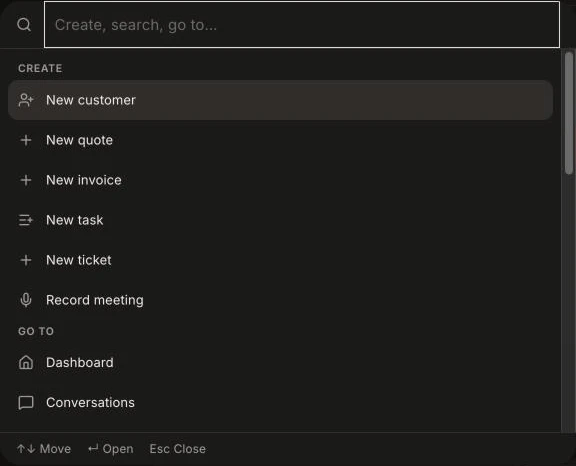Go to Dashboard
This screenshot has width=576, height=466.
(280, 362)
